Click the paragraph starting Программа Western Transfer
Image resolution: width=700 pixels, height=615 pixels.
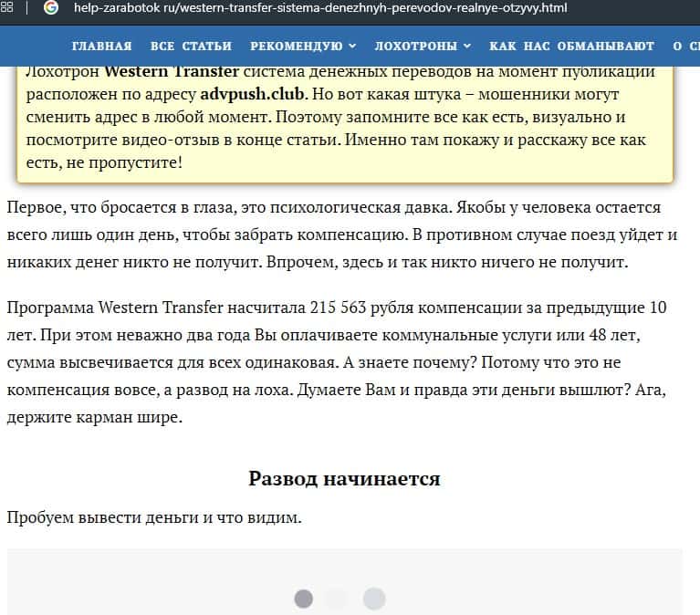click(337, 362)
